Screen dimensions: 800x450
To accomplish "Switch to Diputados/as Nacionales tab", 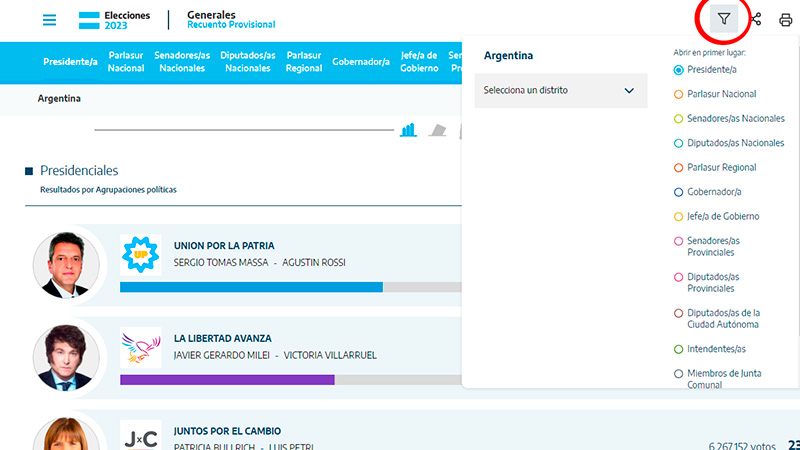I will 248,62.
